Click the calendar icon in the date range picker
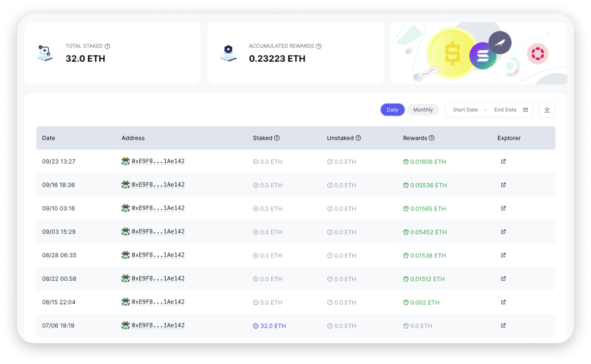The height and width of the screenshot is (364, 591). pos(525,110)
